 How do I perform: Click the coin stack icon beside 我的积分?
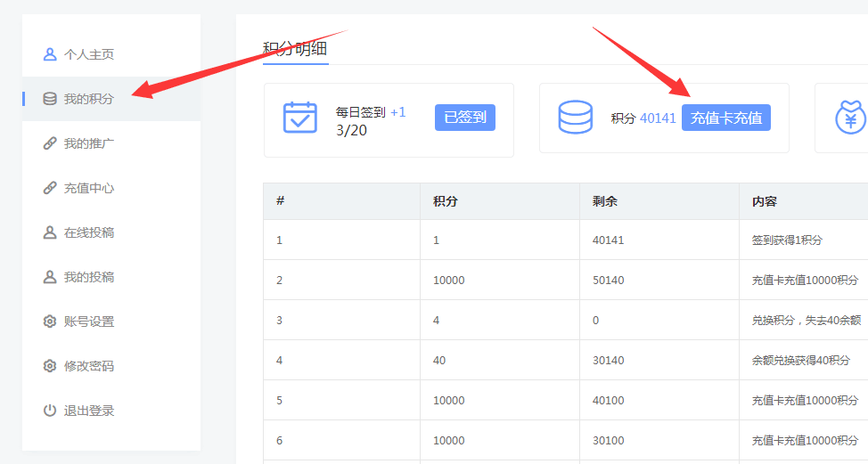[x=50, y=99]
